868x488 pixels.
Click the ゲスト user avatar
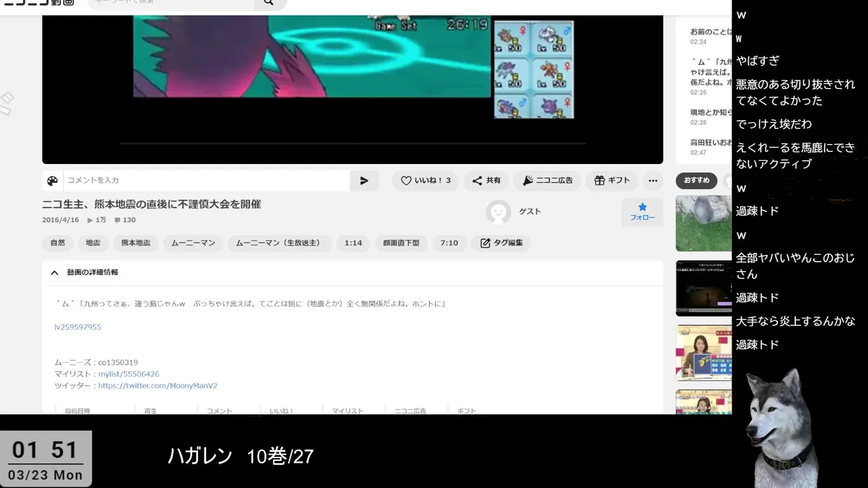498,212
